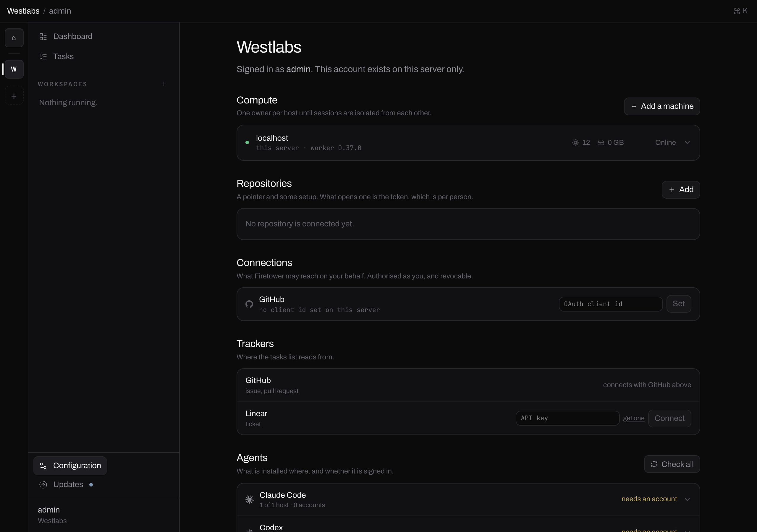Screen dimensions: 757x532
Task: Click the Add a machine button
Action: coord(662,106)
